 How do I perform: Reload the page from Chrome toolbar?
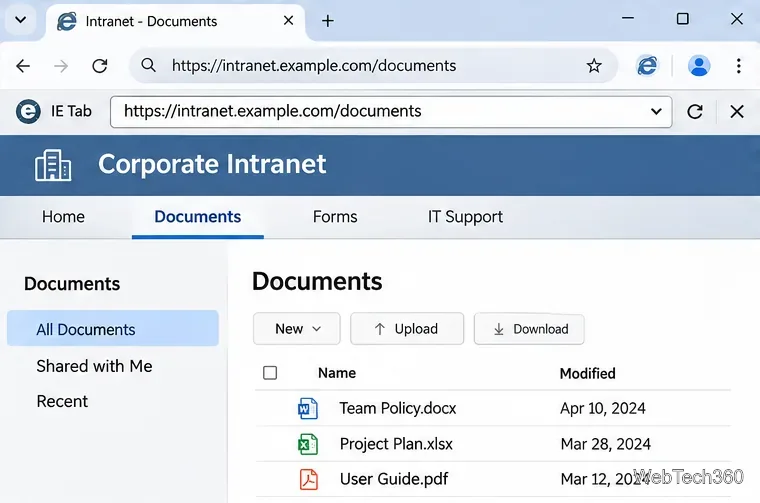click(x=100, y=66)
